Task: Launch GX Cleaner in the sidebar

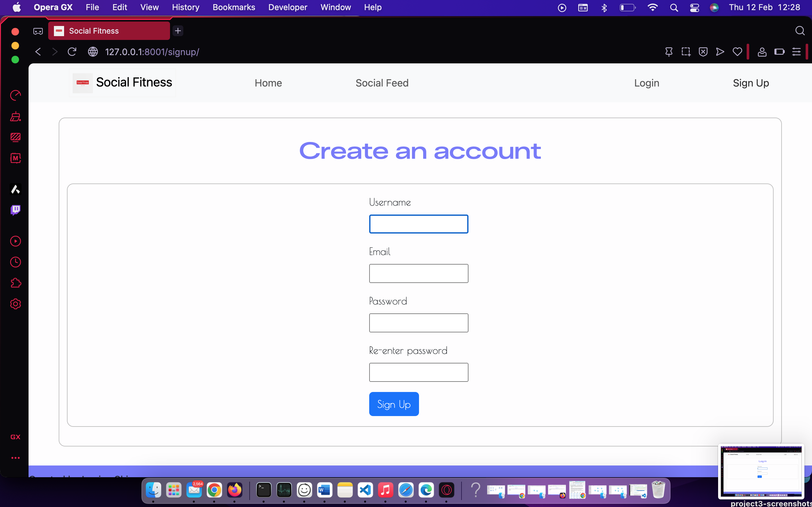Action: click(x=16, y=116)
